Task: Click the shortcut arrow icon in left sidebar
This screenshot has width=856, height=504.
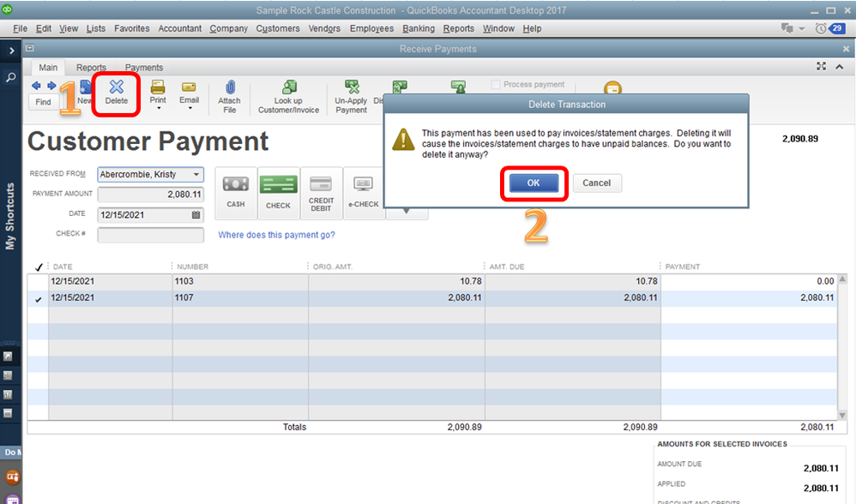Action: (8, 357)
